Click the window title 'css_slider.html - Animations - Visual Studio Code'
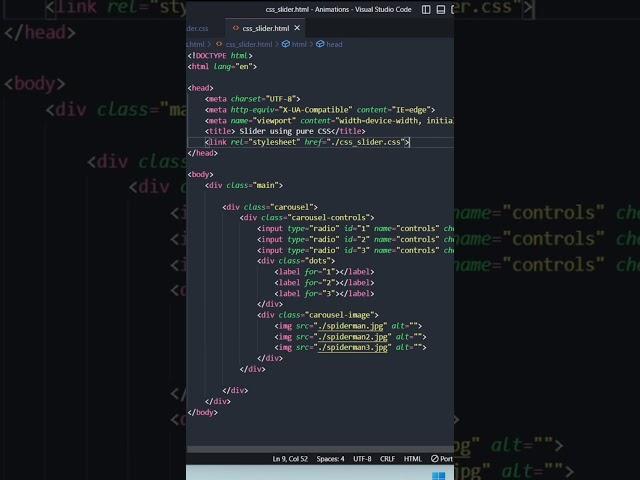Screen dimensions: 640x480 coord(338,9)
